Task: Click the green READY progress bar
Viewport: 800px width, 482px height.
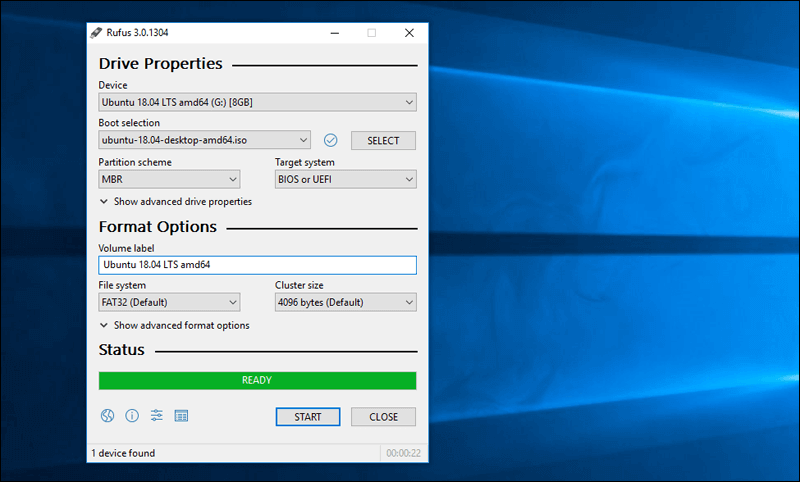Action: pos(257,380)
